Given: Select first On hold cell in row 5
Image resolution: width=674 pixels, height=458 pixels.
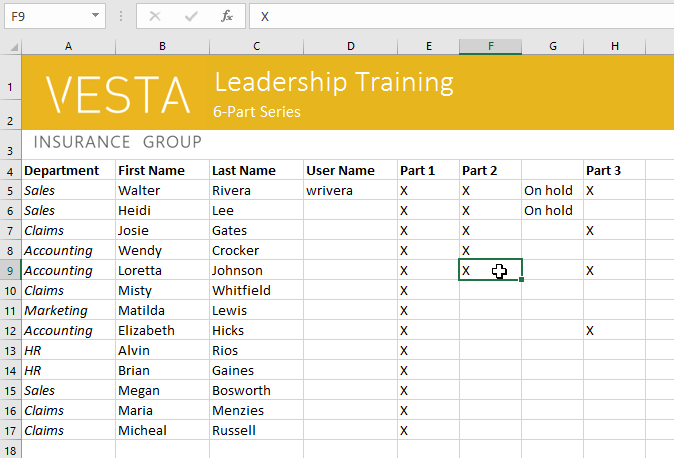Looking at the screenshot, I should point(549,190).
